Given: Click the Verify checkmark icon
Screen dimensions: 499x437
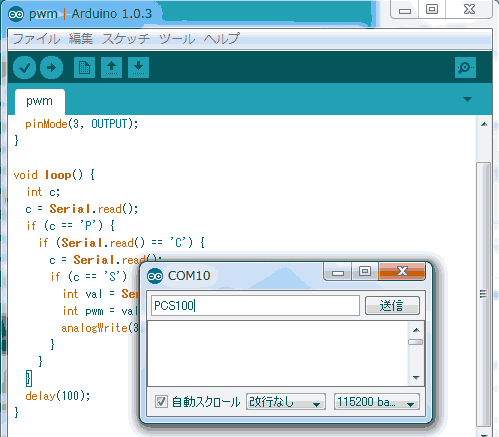Looking at the screenshot, I should coord(24,68).
